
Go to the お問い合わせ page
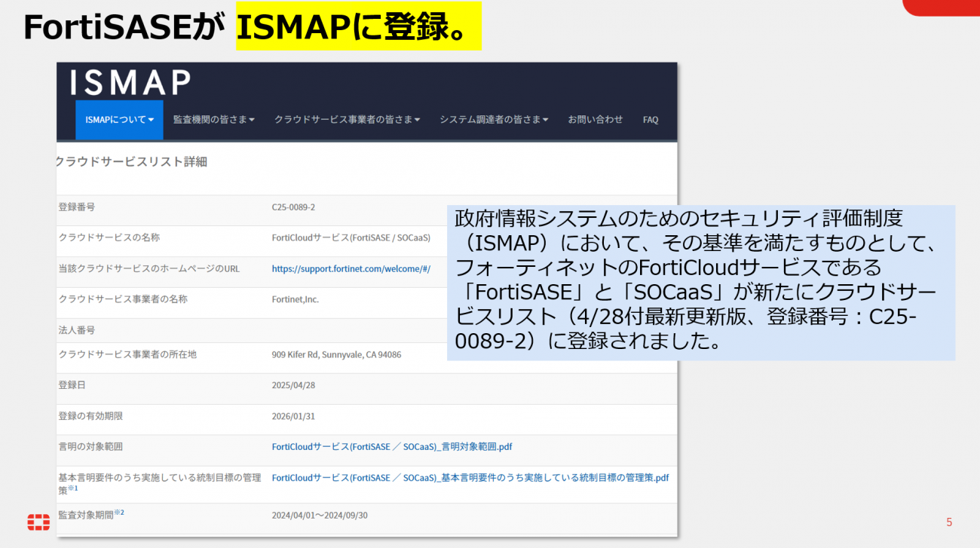point(596,120)
